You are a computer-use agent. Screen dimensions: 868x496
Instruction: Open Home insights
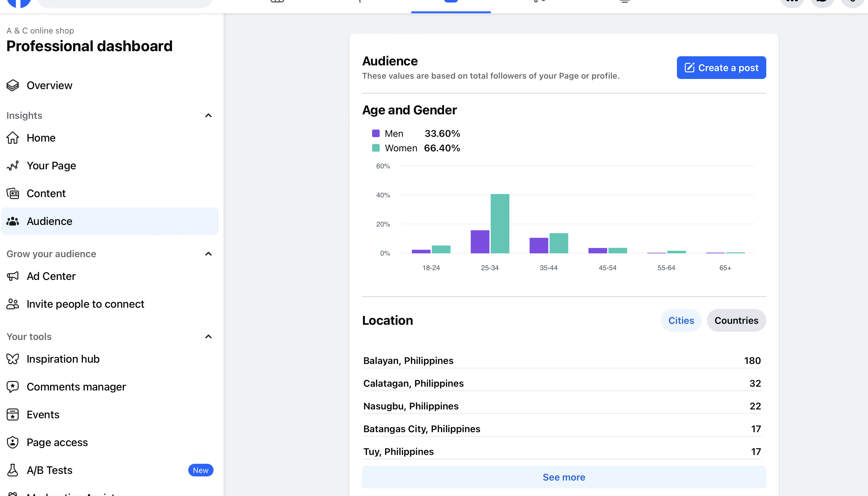point(110,138)
